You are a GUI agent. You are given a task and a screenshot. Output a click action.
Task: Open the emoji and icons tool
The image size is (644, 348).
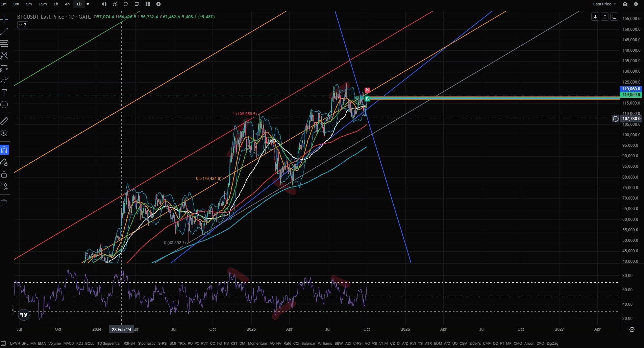pyautogui.click(x=4, y=105)
